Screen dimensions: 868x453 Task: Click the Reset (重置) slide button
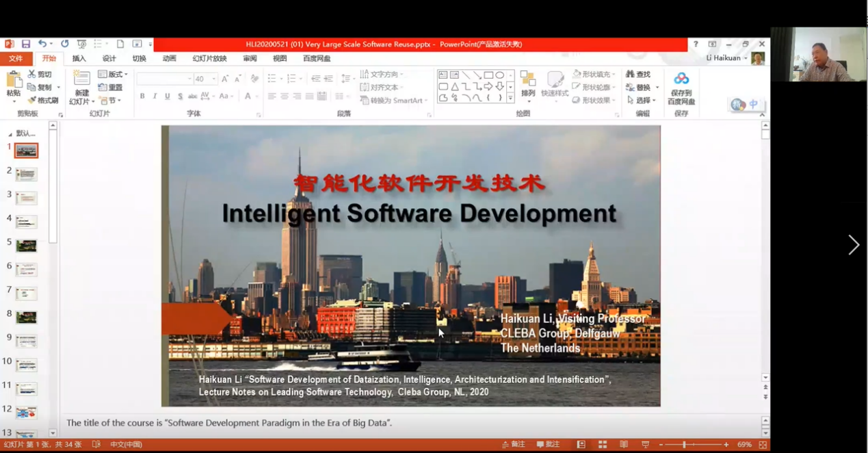click(111, 88)
